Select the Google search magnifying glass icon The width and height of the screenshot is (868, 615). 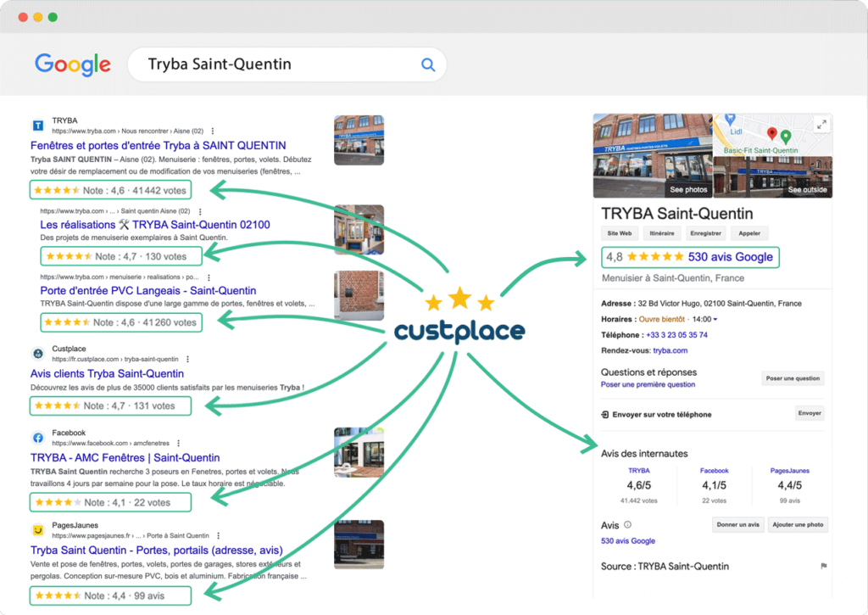pos(428,64)
